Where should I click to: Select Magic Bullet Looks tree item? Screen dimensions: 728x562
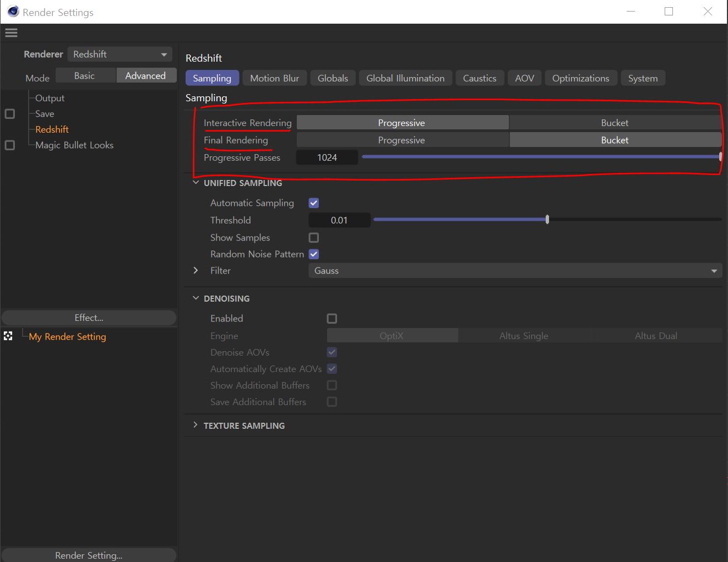[74, 145]
